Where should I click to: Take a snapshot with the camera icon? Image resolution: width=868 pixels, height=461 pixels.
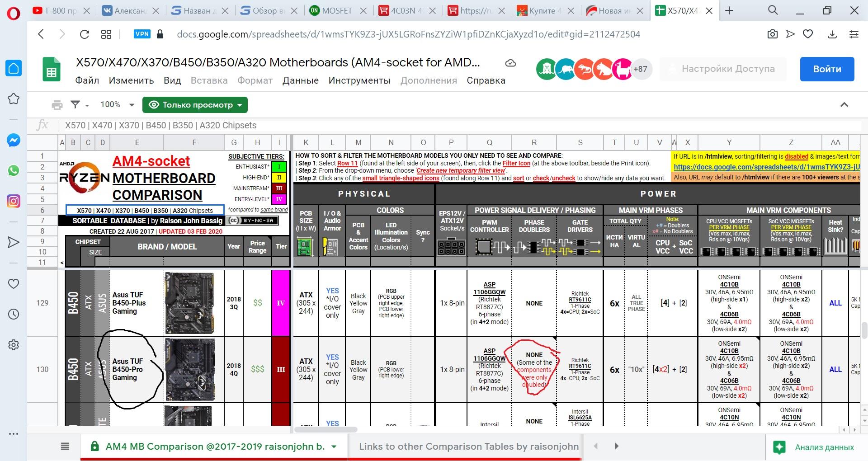click(x=773, y=34)
